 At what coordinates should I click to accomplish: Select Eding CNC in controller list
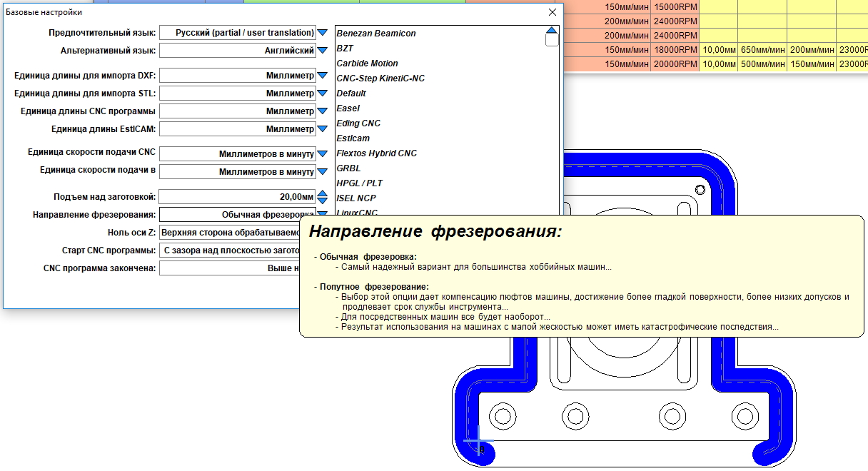pyautogui.click(x=359, y=123)
